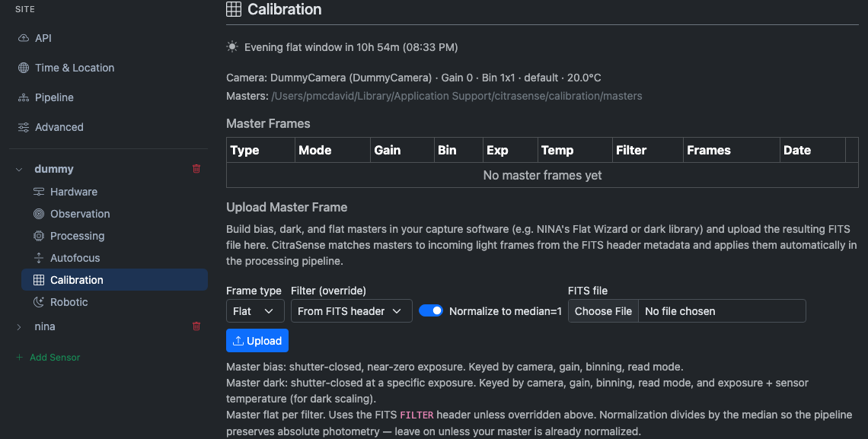
Task: Open Advanced settings
Action: coord(59,127)
